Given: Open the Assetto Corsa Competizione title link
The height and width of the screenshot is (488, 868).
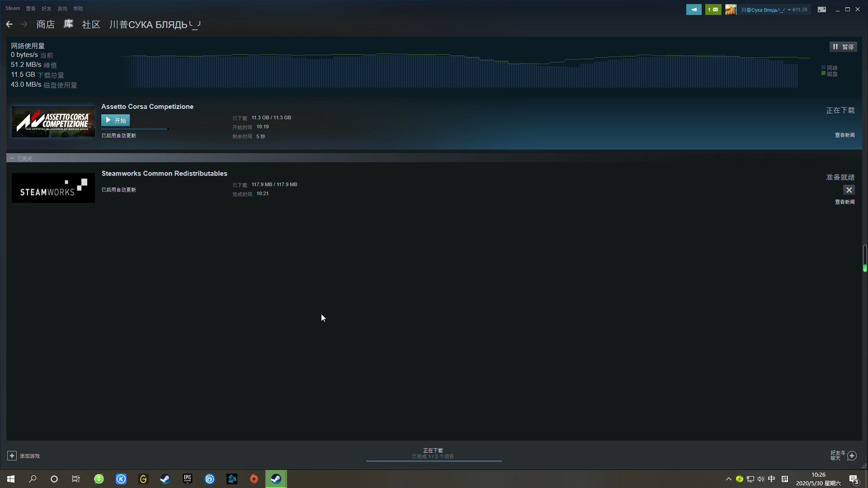Looking at the screenshot, I should point(147,107).
